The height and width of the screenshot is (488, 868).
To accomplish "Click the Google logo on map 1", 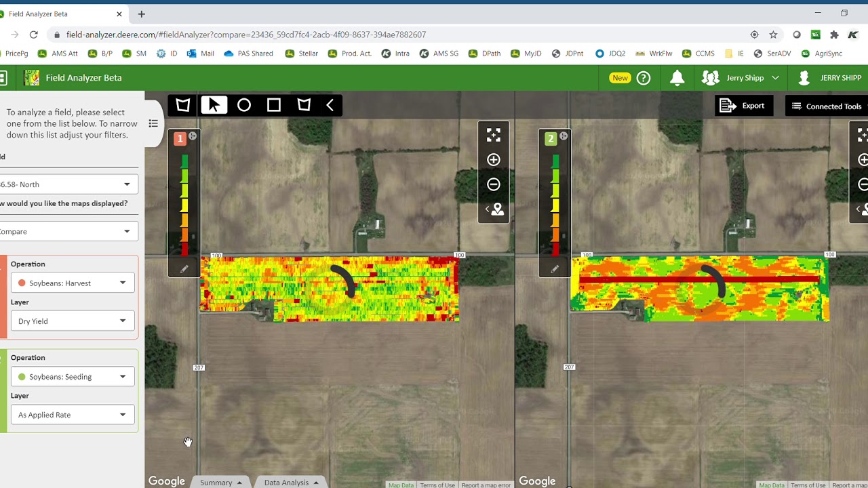I will (167, 481).
